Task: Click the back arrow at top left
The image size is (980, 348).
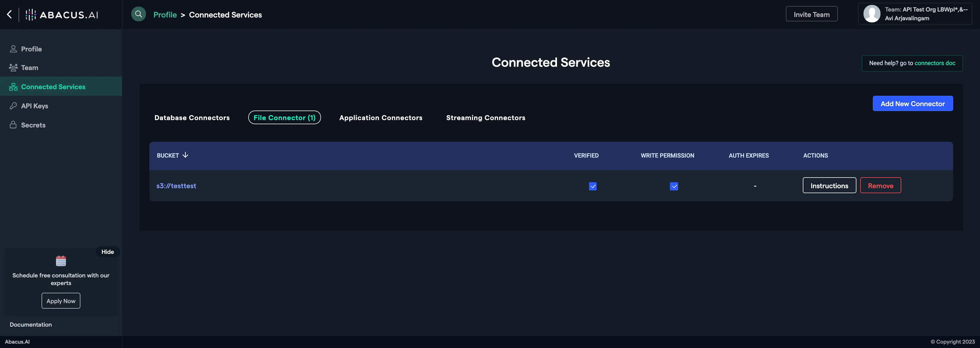Action: (9, 14)
